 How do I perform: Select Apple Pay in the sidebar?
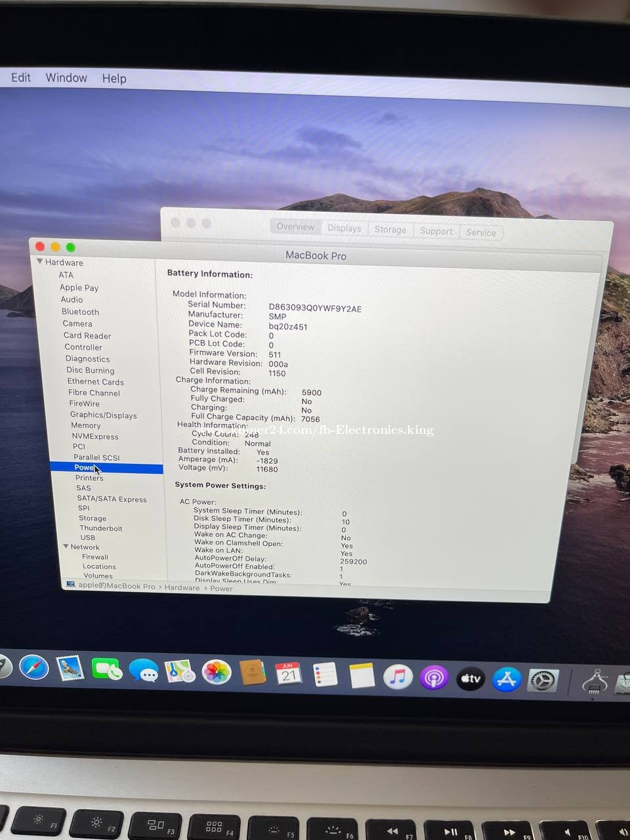pos(79,287)
